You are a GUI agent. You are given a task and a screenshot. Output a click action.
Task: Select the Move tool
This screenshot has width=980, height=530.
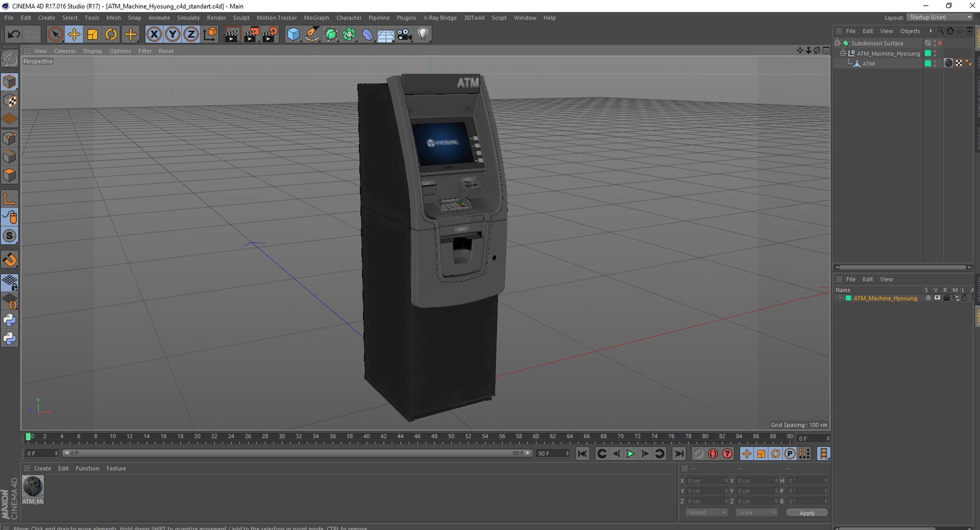[x=74, y=34]
